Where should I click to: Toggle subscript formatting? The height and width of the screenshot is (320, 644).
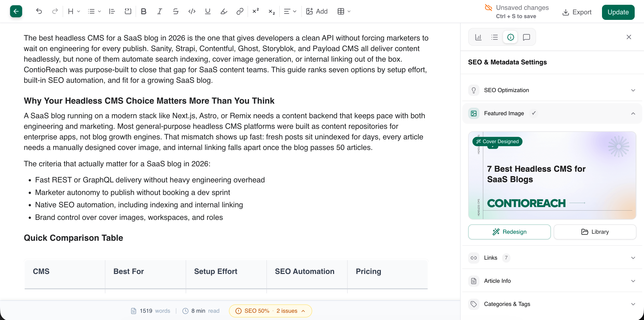[272, 11]
